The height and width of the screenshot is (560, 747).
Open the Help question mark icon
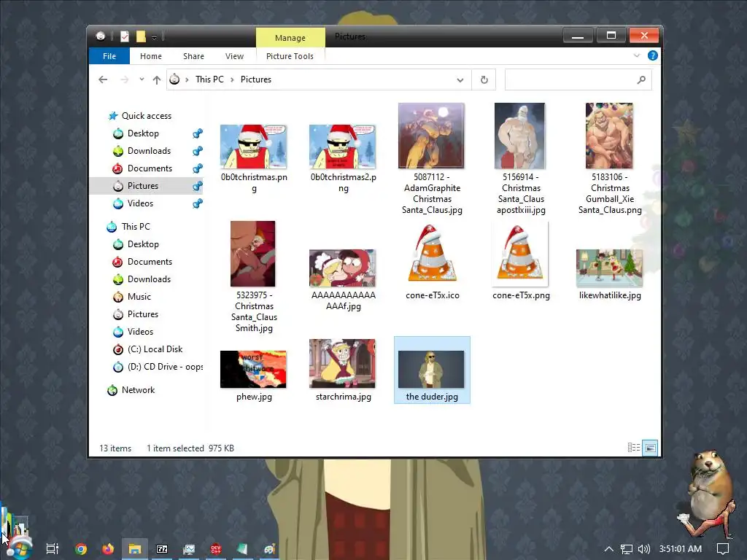(x=653, y=55)
